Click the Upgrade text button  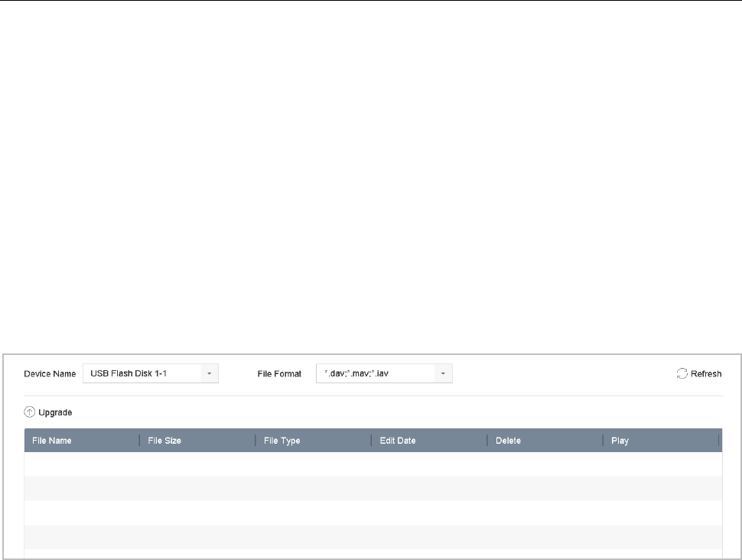[55, 412]
